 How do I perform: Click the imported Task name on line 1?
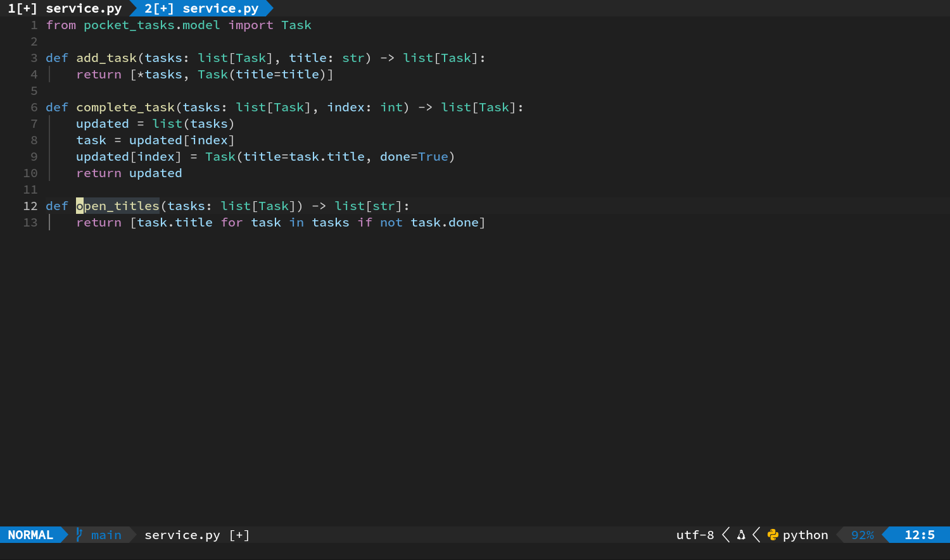(x=296, y=25)
